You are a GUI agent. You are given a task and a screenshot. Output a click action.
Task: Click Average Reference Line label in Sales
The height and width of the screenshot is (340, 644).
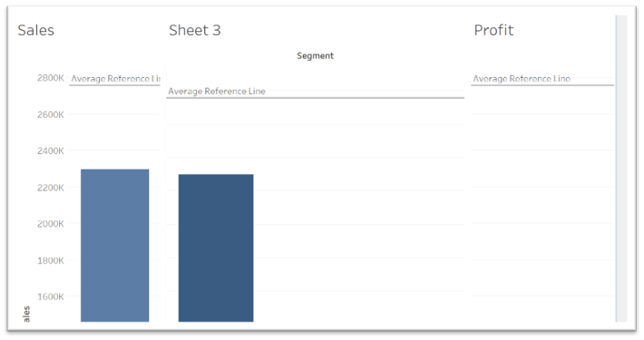coord(115,79)
